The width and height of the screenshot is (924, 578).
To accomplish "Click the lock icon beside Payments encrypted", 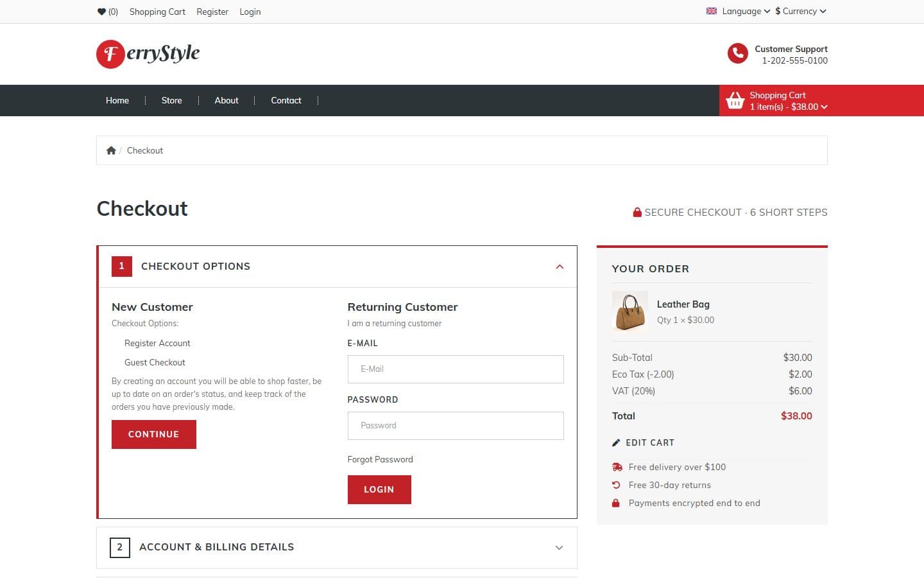I will tap(616, 503).
